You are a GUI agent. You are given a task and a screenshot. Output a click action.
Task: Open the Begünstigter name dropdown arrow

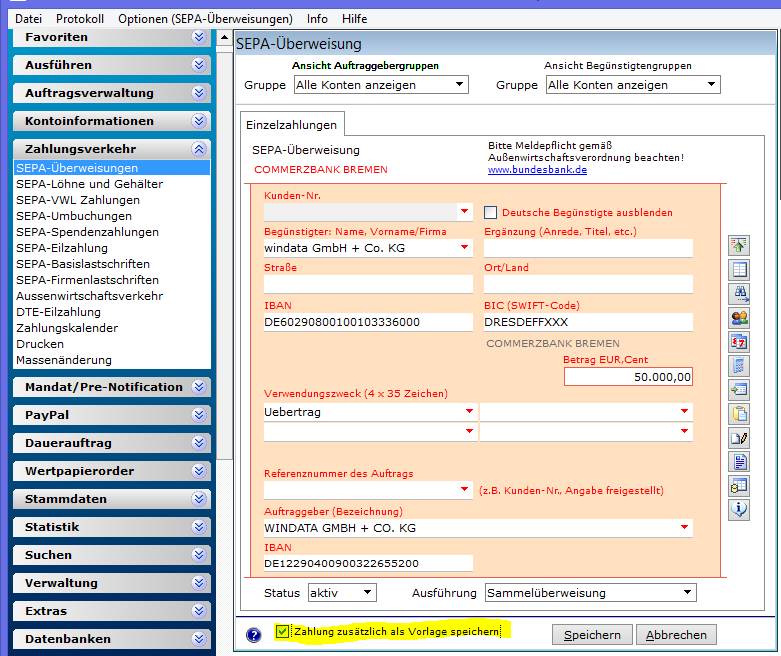pyautogui.click(x=464, y=247)
